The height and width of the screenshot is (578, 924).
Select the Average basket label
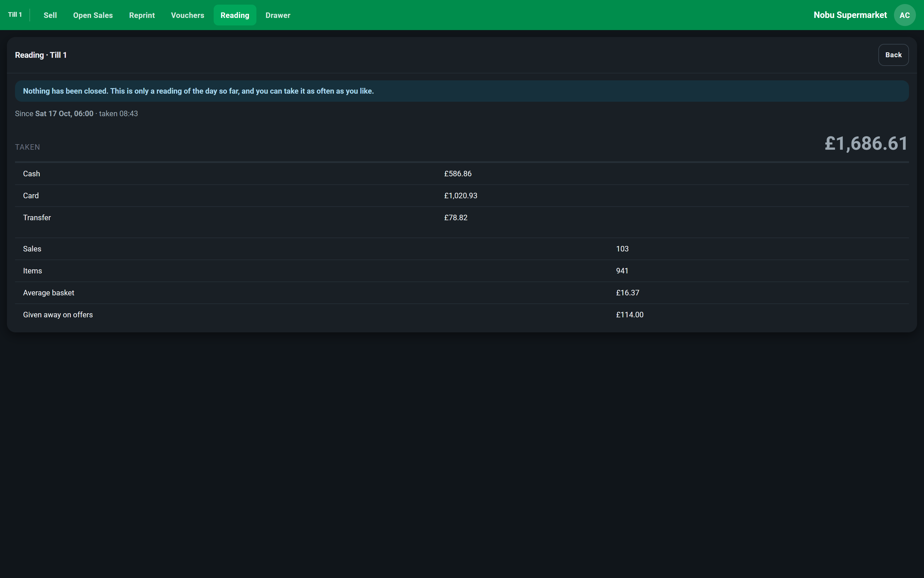pyautogui.click(x=49, y=293)
